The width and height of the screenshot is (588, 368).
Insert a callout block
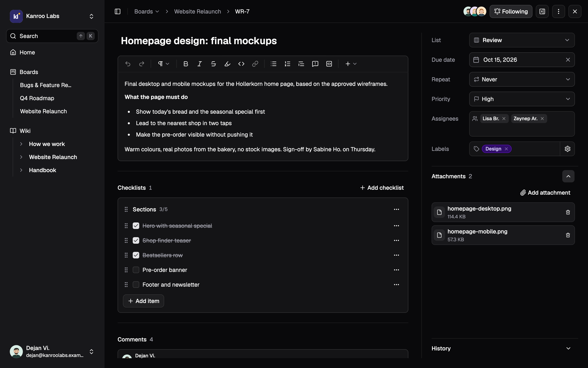click(315, 64)
